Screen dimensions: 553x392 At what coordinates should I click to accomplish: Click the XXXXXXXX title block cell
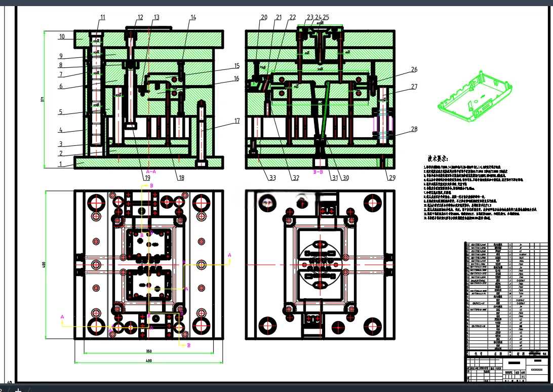(x=537, y=370)
